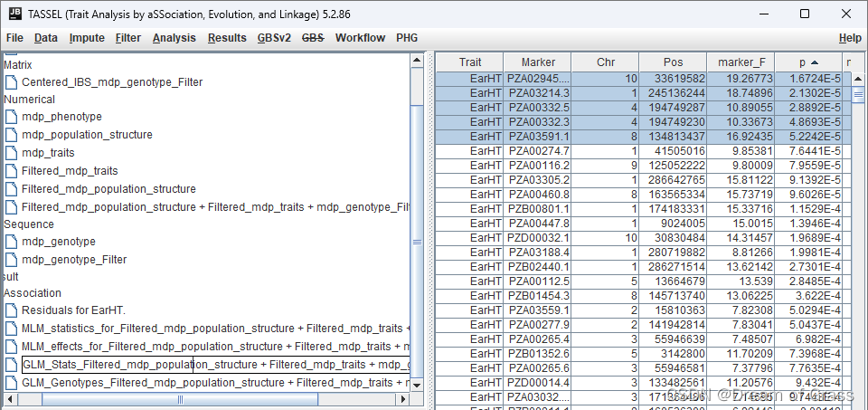Click file icon of GLM_Stats dataset
Image resolution: width=868 pixels, height=410 pixels.
click(x=11, y=365)
